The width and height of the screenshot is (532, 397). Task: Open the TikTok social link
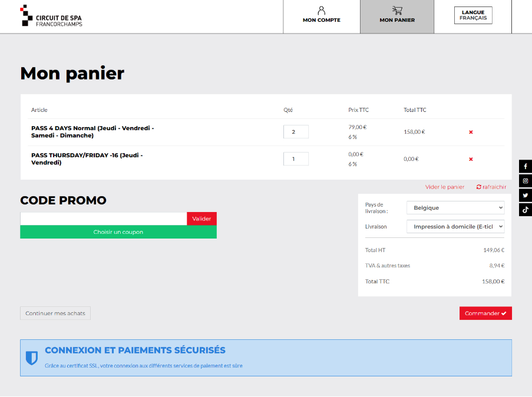(526, 209)
